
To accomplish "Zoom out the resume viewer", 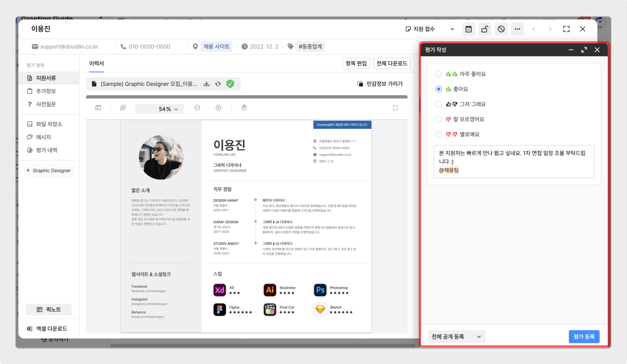I will click(197, 108).
